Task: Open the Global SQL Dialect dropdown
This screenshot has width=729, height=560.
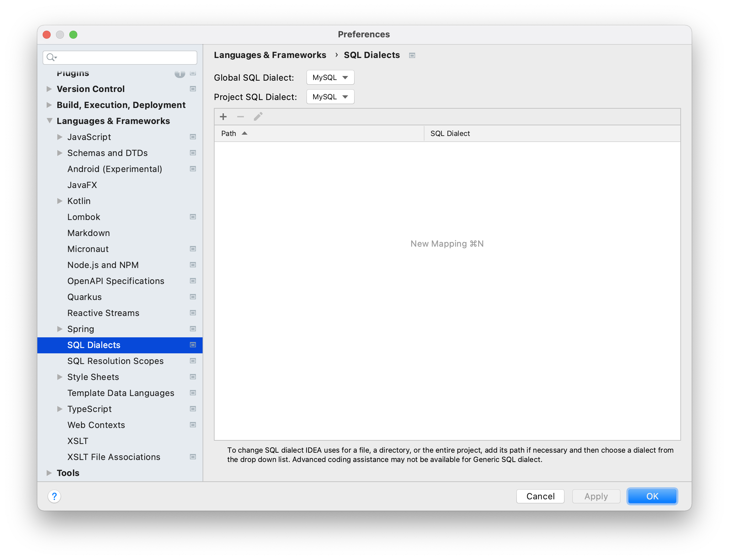Action: tap(330, 77)
